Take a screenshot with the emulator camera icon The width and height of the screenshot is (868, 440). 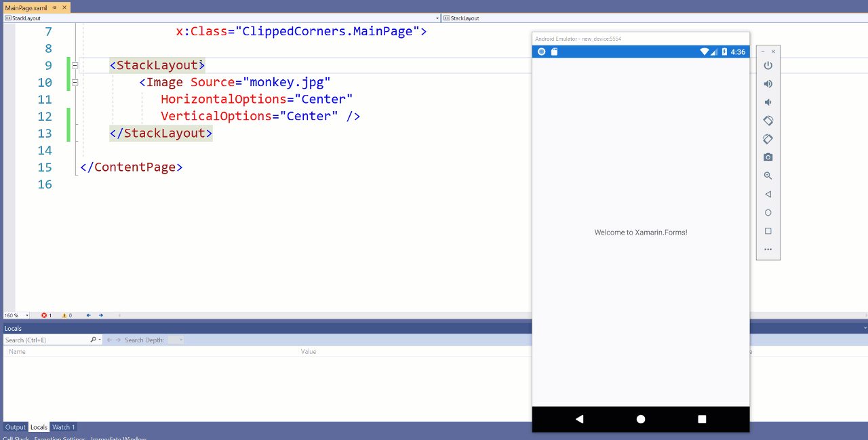768,157
